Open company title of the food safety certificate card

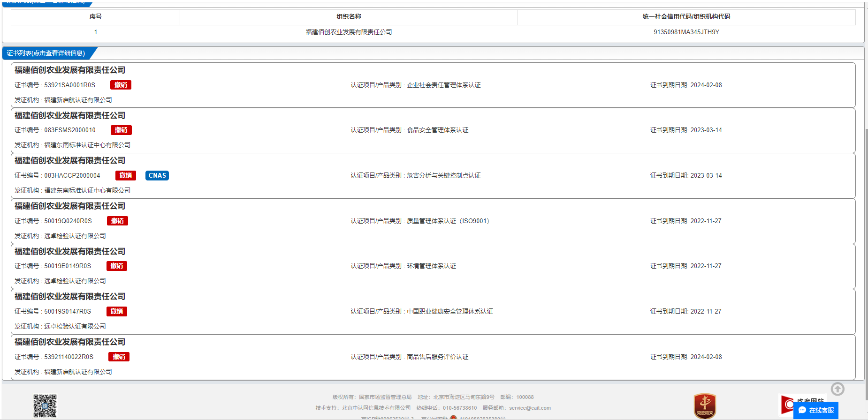tap(70, 115)
